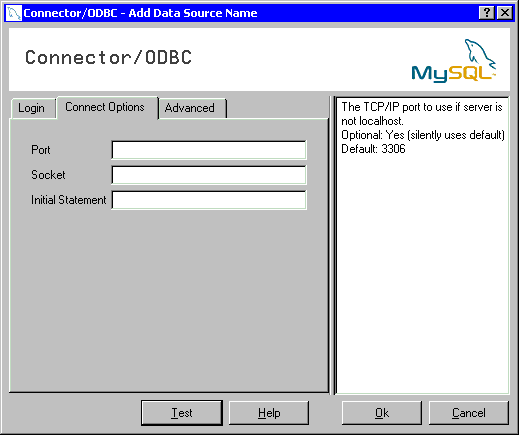Focus the Initial Statement field
The height and width of the screenshot is (435, 519).
pos(209,200)
